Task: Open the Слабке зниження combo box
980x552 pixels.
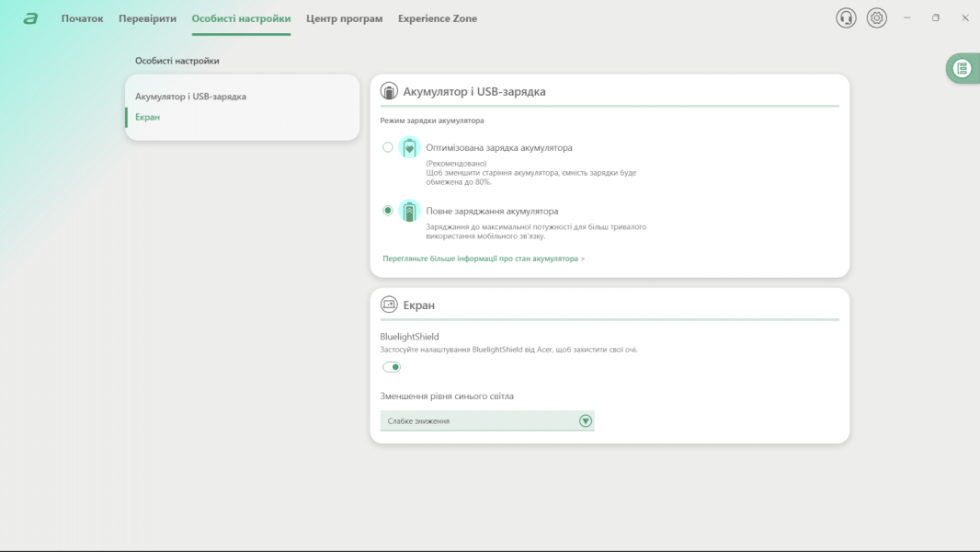Action: (x=478, y=420)
